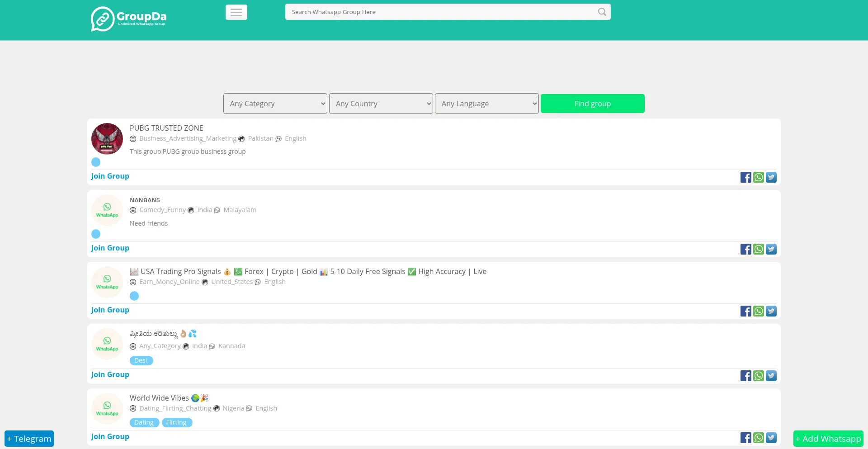Share World Wide Vibes on WhatsApp
The image size is (868, 449).
coord(759,438)
